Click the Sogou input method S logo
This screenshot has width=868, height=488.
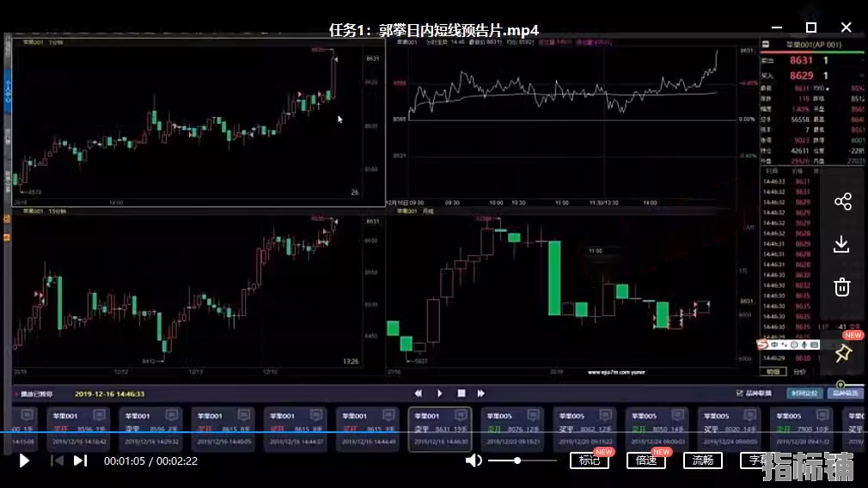(762, 345)
